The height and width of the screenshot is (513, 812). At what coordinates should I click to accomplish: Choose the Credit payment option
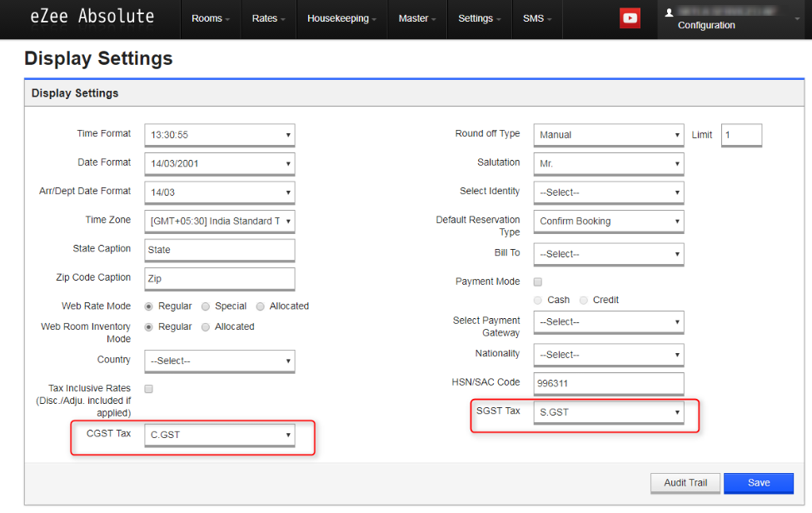pos(584,301)
